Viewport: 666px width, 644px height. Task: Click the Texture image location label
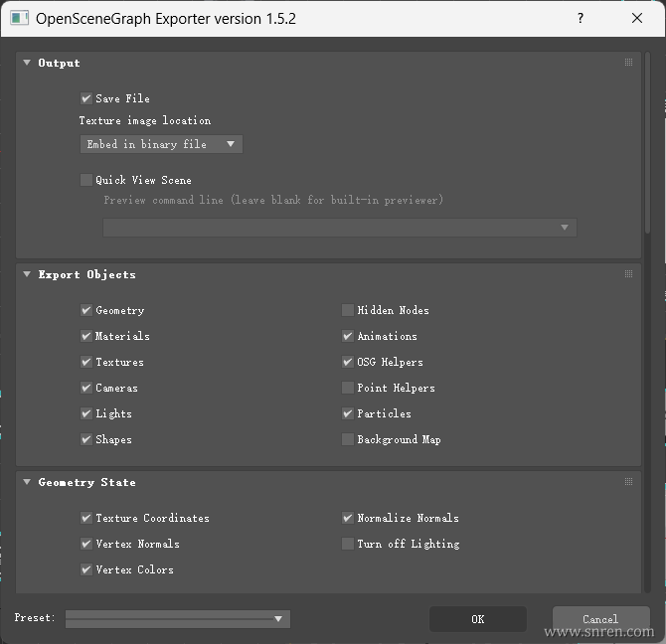pyautogui.click(x=145, y=120)
